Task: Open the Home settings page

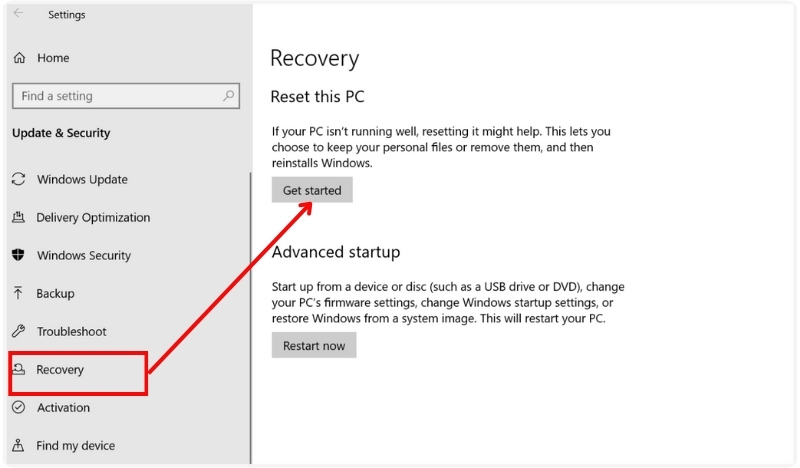Action: (53, 58)
